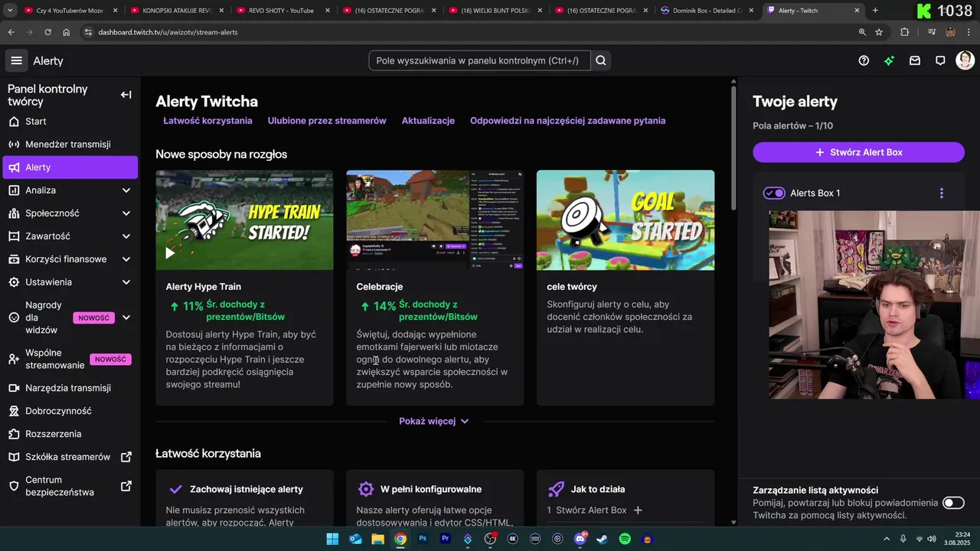The width and height of the screenshot is (980, 551).
Task: Open Photoshop from the taskbar
Action: 423,539
